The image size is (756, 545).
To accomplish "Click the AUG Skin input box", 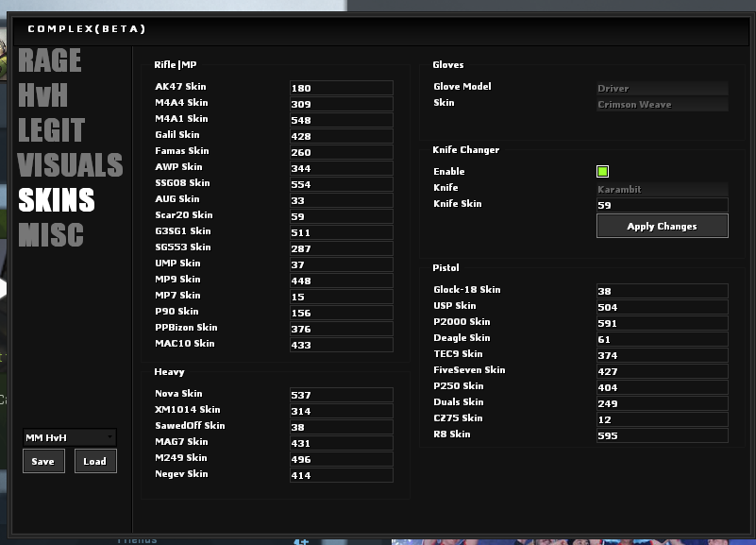I will tap(342, 200).
